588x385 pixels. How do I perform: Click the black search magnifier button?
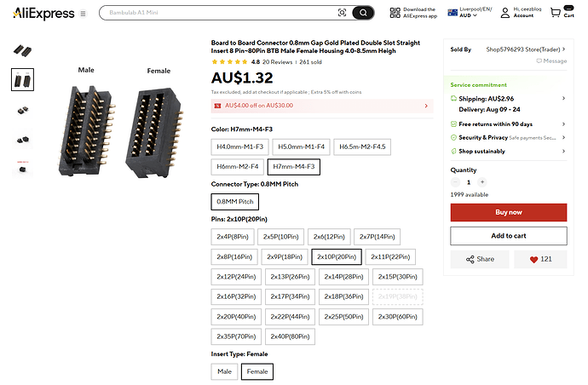tap(363, 13)
